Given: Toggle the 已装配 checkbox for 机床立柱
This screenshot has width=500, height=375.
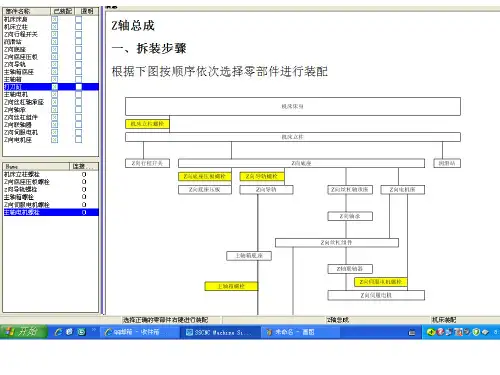Looking at the screenshot, I should [x=54, y=27].
